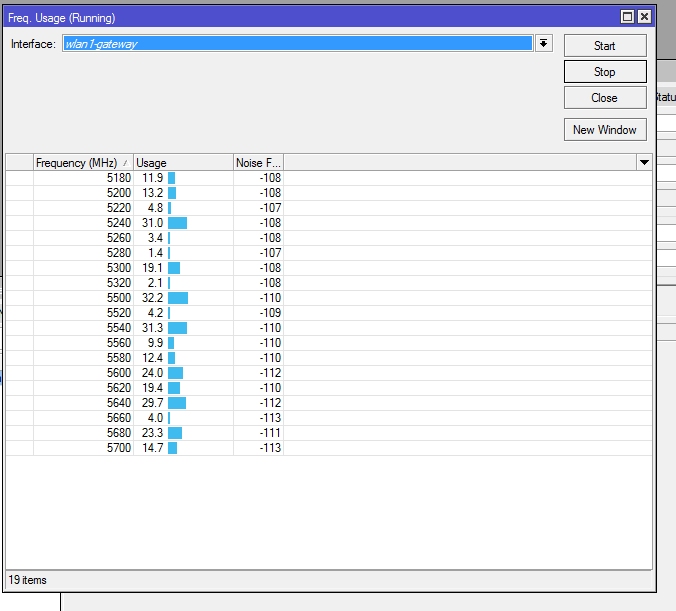This screenshot has height=611, width=676.
Task: Sort by Usage column header
Action: pos(182,163)
